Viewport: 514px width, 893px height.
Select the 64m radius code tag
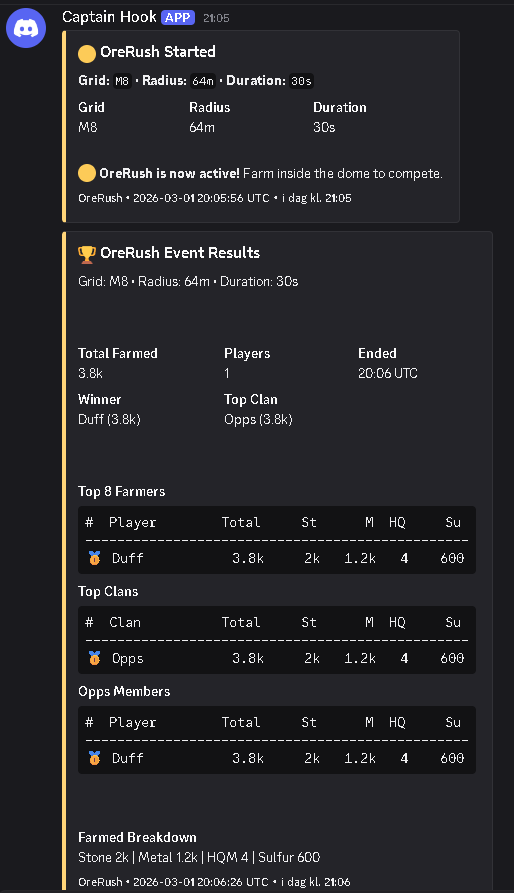pos(203,81)
